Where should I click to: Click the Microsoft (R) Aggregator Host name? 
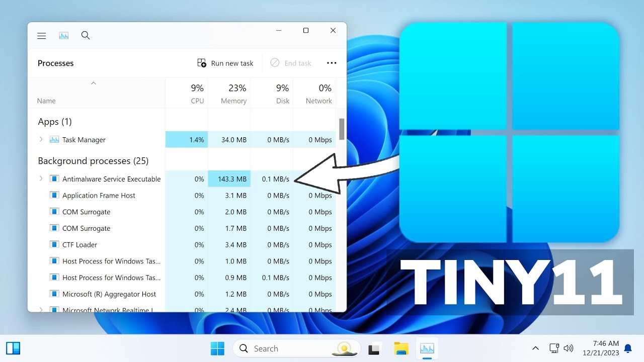(109, 294)
